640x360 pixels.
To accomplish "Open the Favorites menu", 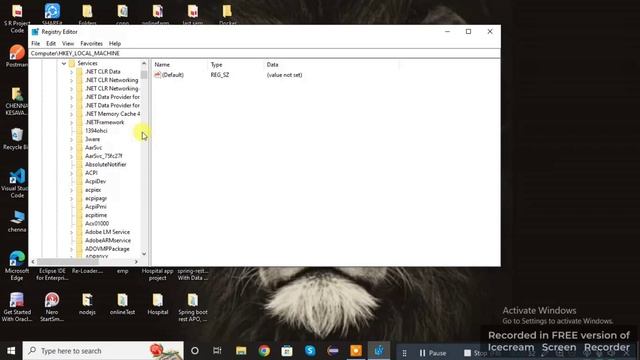I will coord(91,43).
